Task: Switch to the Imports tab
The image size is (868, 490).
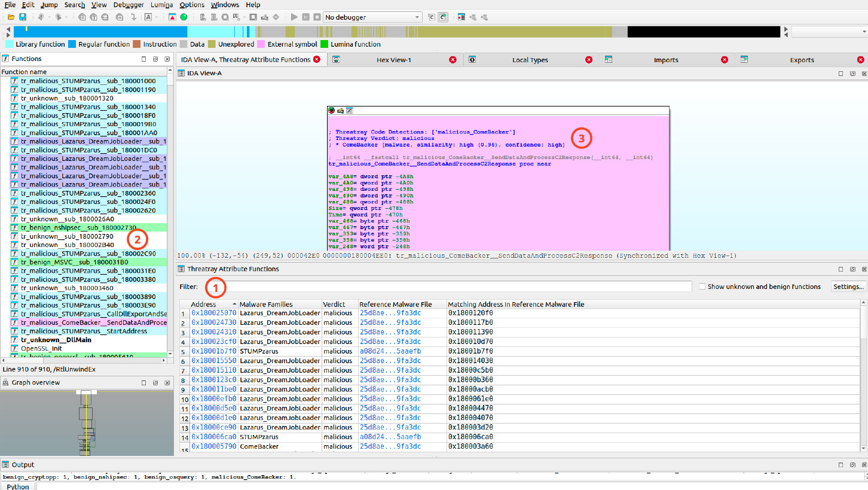Action: coord(666,60)
